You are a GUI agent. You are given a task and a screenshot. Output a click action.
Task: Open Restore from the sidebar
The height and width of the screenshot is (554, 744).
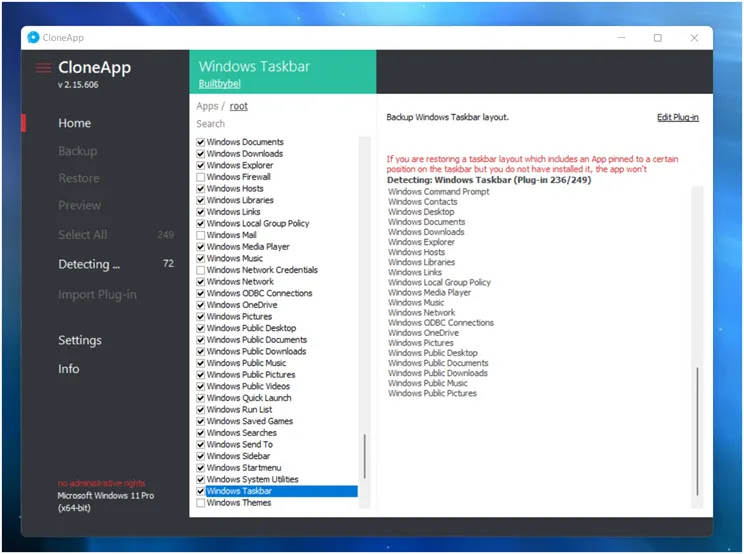point(79,178)
